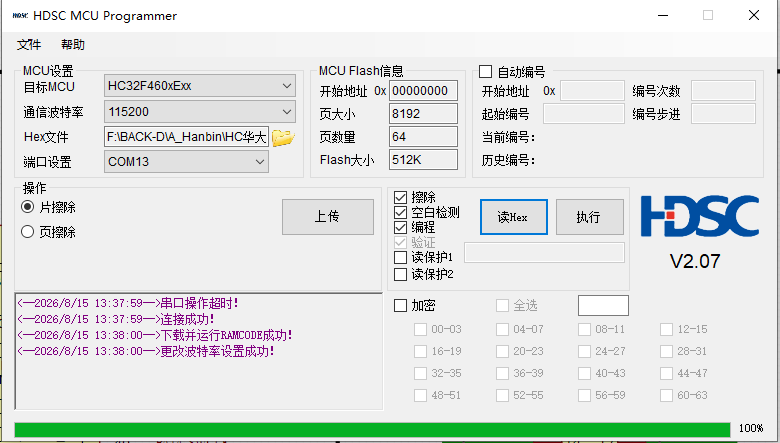Open the 帮助 menu

(x=73, y=45)
